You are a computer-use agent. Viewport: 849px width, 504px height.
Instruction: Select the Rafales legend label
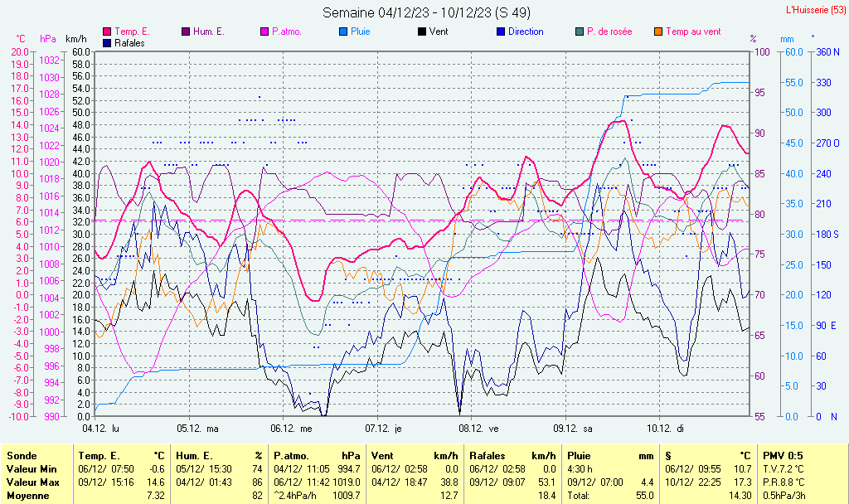coord(129,43)
